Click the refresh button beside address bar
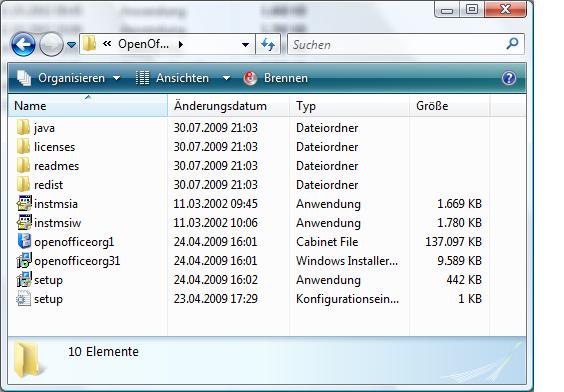Screen dimensions: 564x392 [268, 45]
